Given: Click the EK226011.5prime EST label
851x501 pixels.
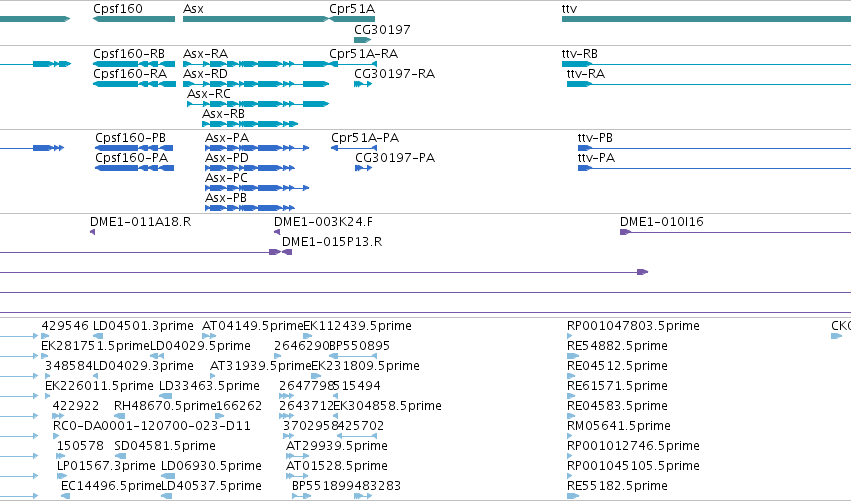Looking at the screenshot, I should pyautogui.click(x=99, y=386).
